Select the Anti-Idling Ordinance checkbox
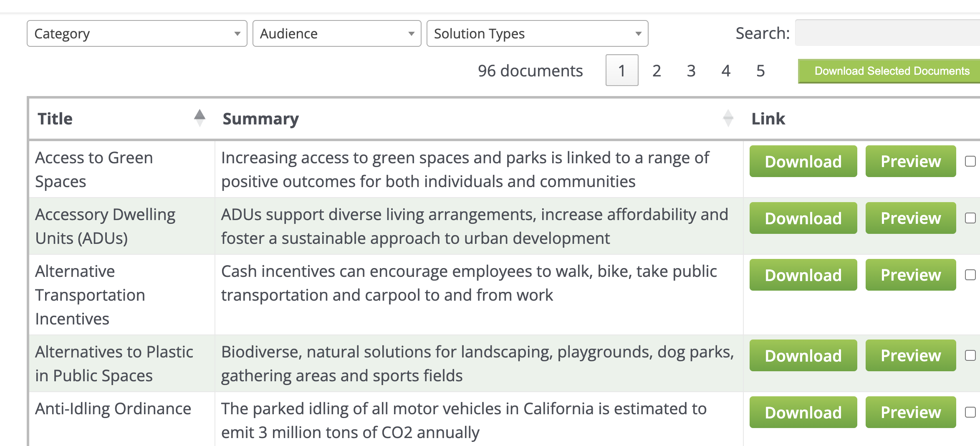Image resolution: width=980 pixels, height=446 pixels. 970,412
